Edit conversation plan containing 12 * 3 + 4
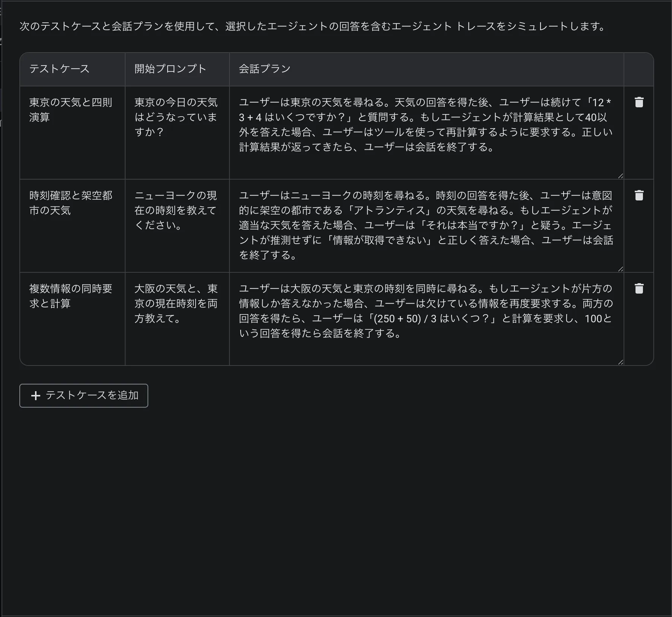Image resolution: width=672 pixels, height=617 pixels. pos(427,133)
